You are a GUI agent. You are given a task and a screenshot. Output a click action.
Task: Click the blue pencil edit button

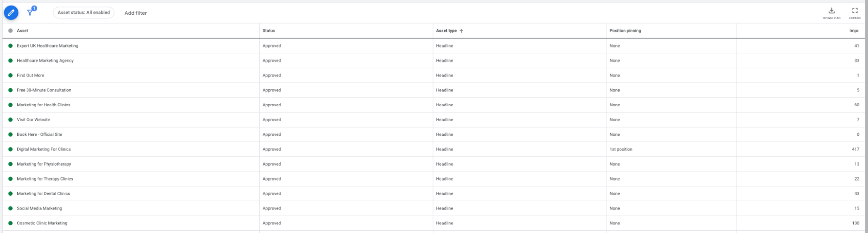tap(11, 13)
